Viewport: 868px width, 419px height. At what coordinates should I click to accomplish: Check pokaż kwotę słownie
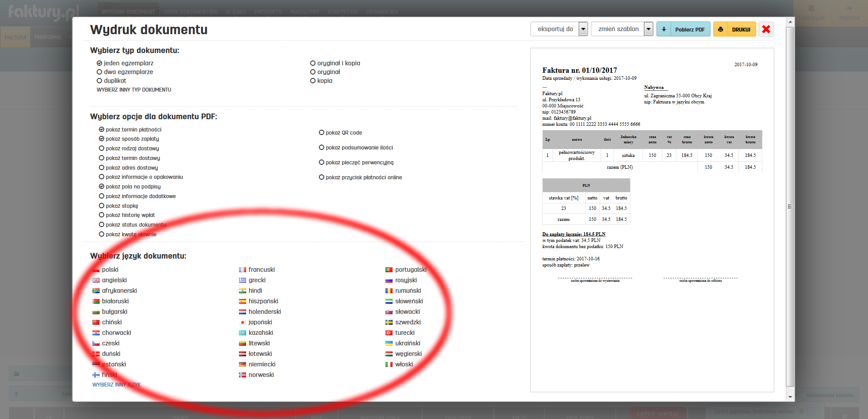pos(101,234)
